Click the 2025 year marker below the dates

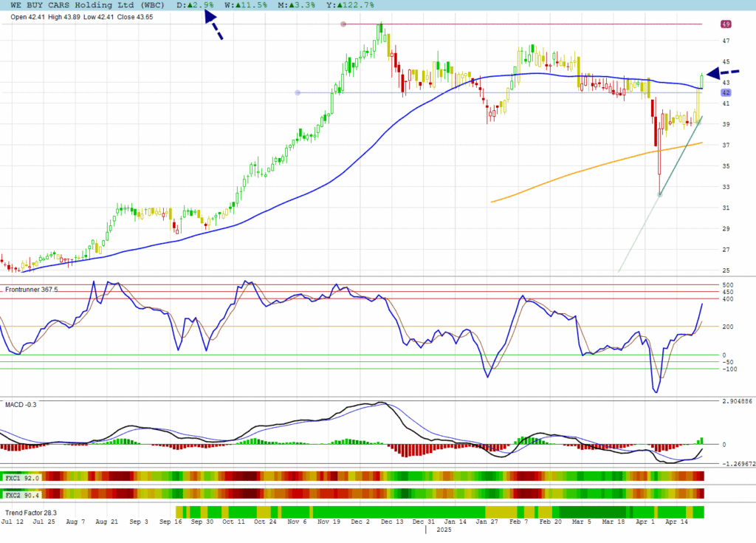click(444, 530)
